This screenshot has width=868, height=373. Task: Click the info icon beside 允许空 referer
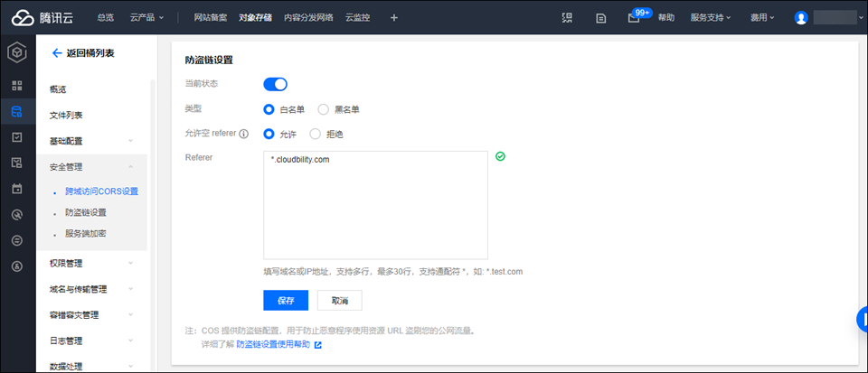243,134
